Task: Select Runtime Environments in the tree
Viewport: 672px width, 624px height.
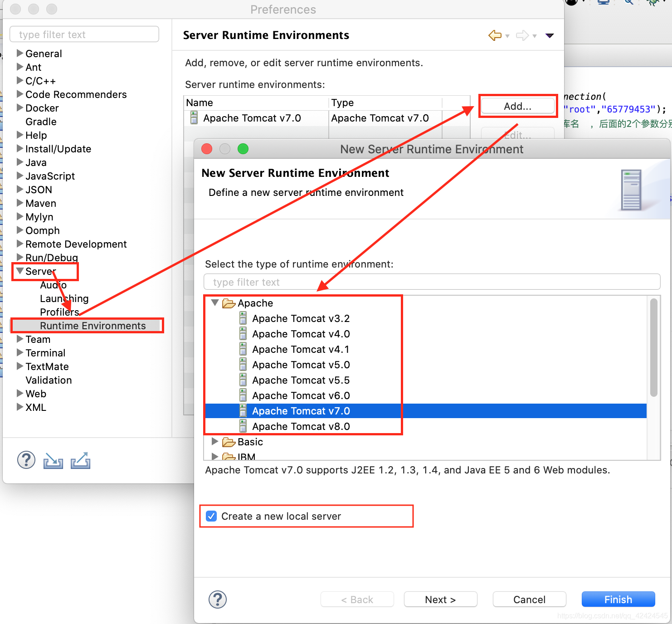Action: (x=93, y=326)
